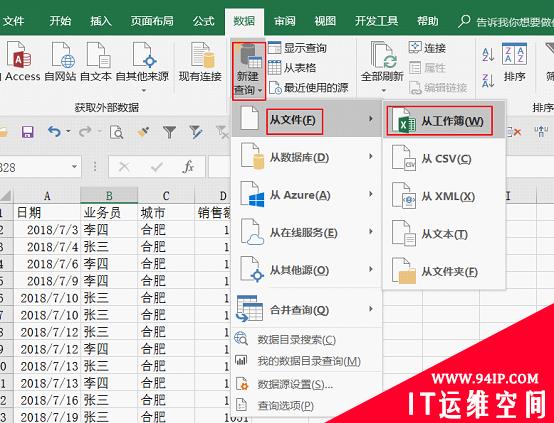The height and width of the screenshot is (423, 554).
Task: Expand the 新建查询 dropdown button
Action: tap(249, 71)
